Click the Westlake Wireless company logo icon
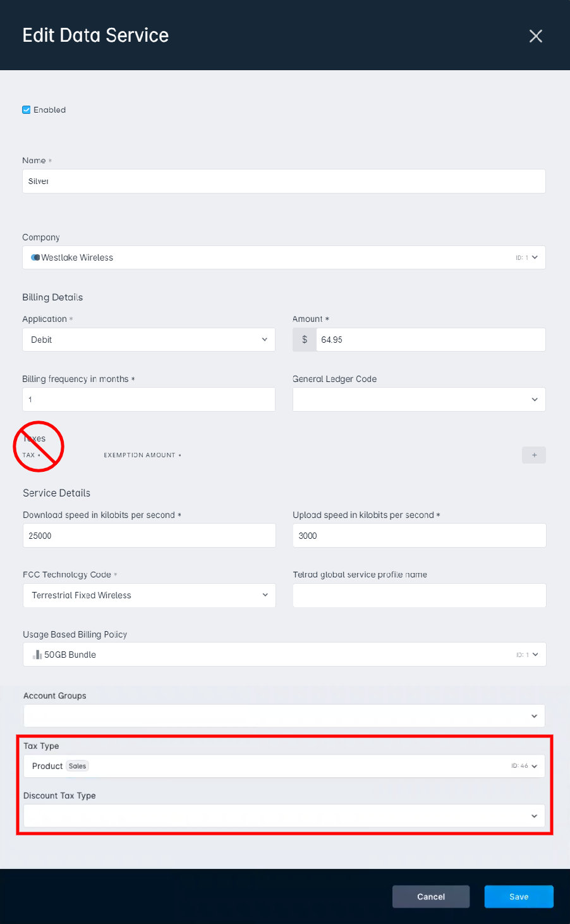 35,257
